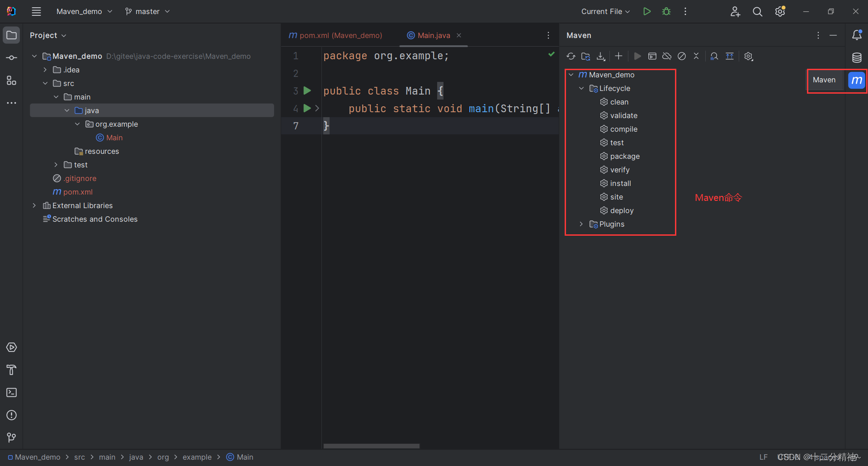Screen dimensions: 868x466
Task: Select clean lifecycle goal
Action: point(614,102)
